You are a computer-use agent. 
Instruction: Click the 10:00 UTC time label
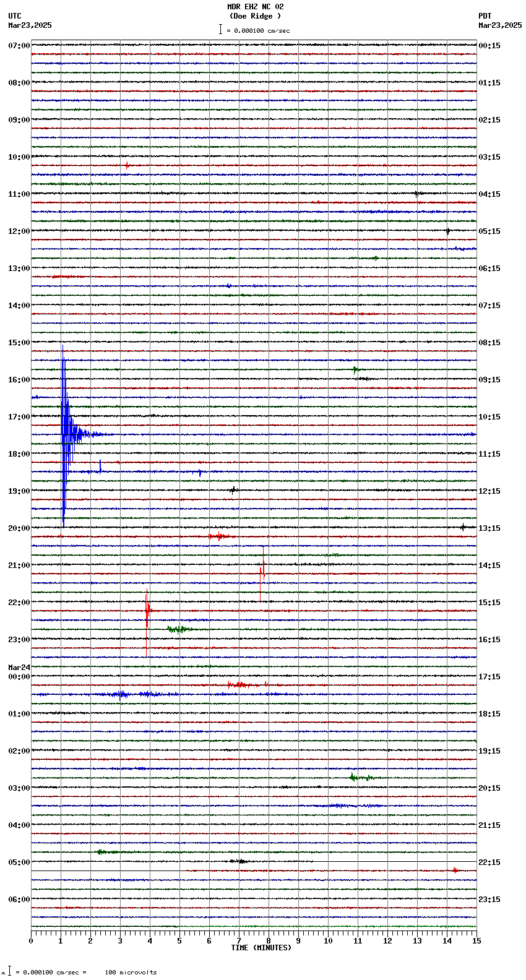pos(19,157)
